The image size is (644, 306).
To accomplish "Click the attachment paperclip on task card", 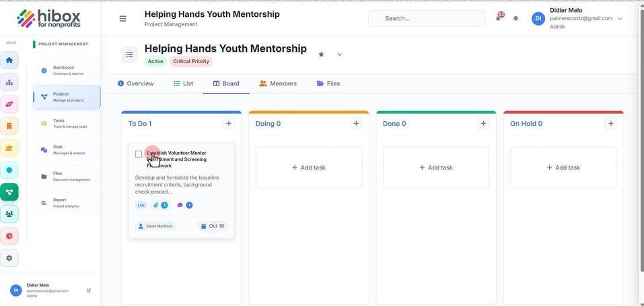I will coord(156,205).
